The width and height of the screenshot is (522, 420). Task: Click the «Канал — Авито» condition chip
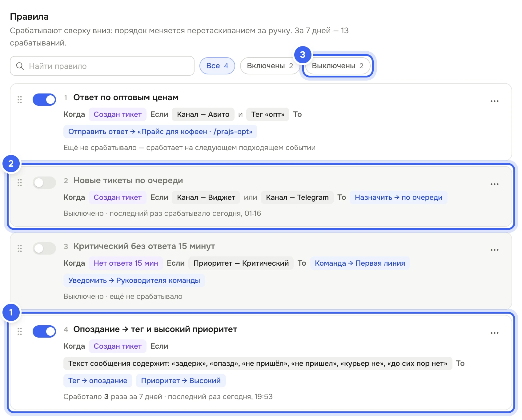tap(203, 114)
